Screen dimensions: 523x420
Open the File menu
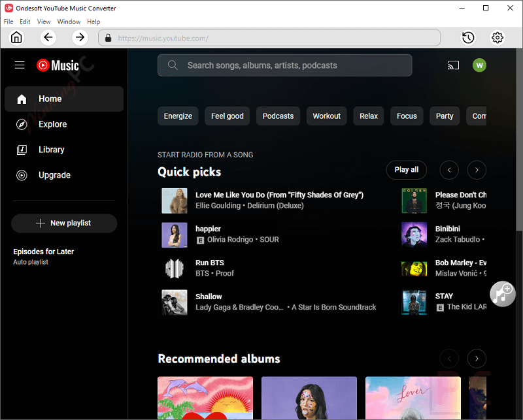[8, 22]
